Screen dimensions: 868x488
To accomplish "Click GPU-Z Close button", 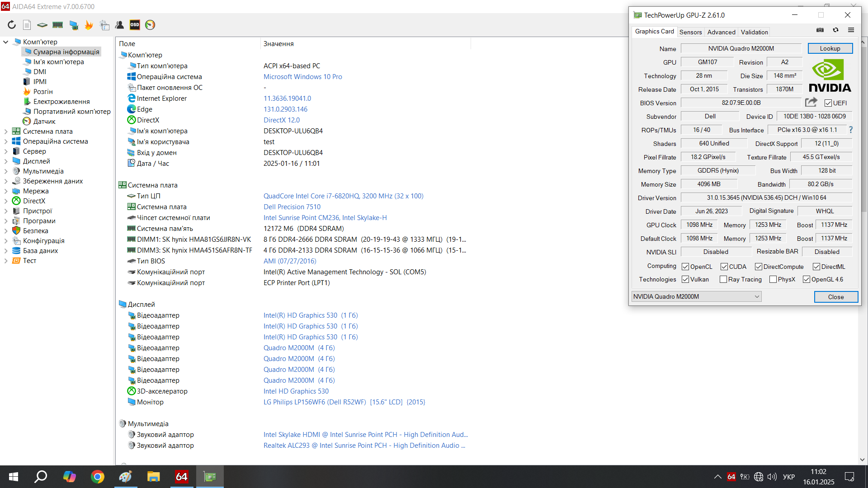I will [x=836, y=297].
